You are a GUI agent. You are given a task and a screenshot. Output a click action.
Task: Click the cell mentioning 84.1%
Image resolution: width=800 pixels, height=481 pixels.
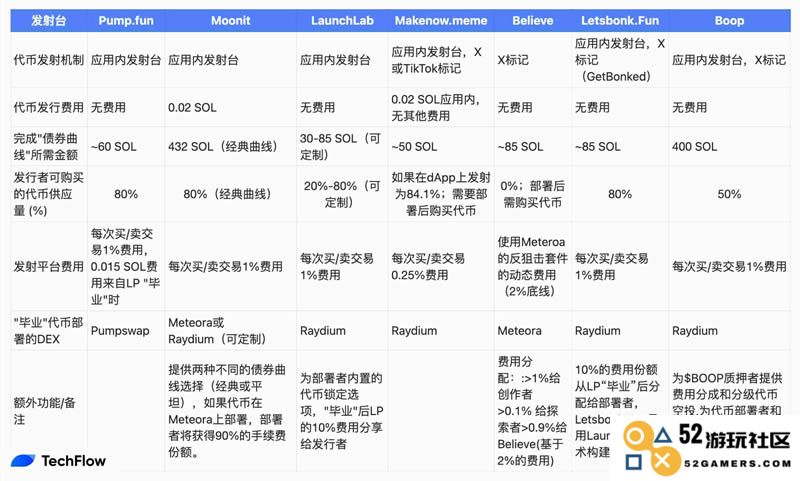click(441, 194)
